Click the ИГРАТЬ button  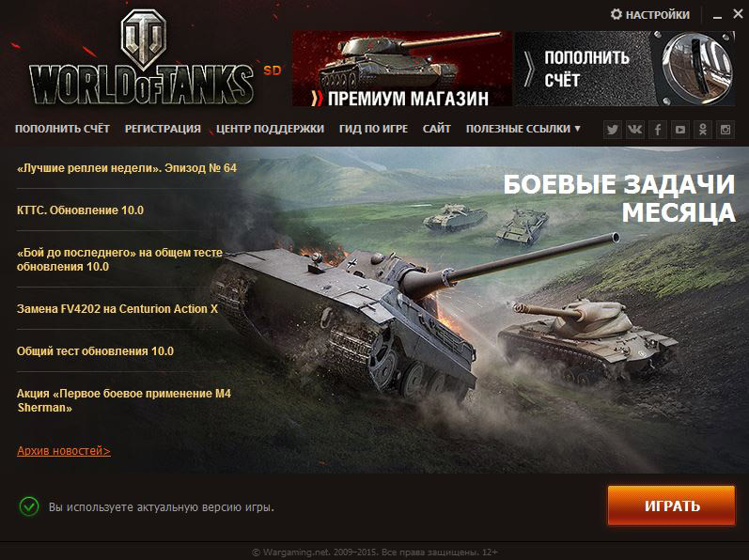coord(671,506)
